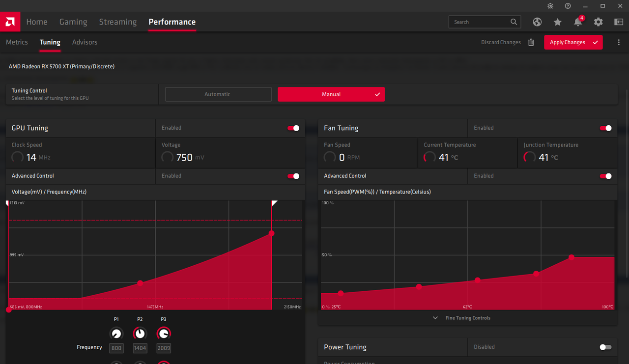Open the favorites star icon
629x364 pixels.
(557, 22)
